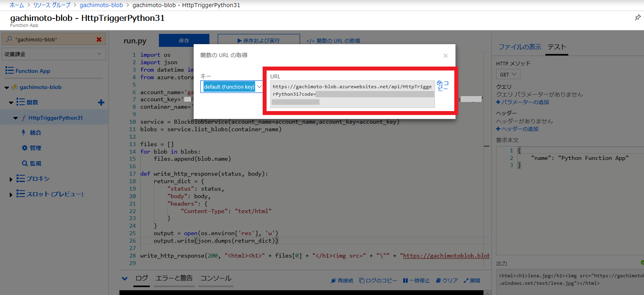Select HttpTriggerPython31 in the tree
644x295 pixels.
point(56,118)
